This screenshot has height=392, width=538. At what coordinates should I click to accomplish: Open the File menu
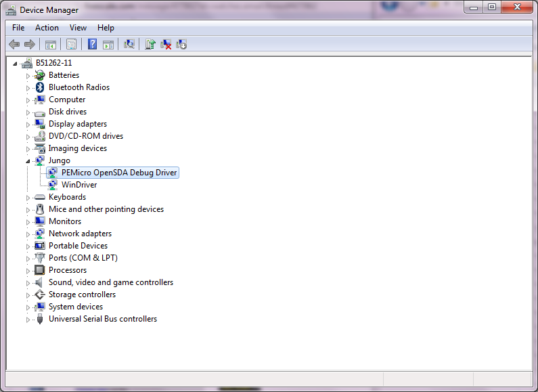coord(18,28)
